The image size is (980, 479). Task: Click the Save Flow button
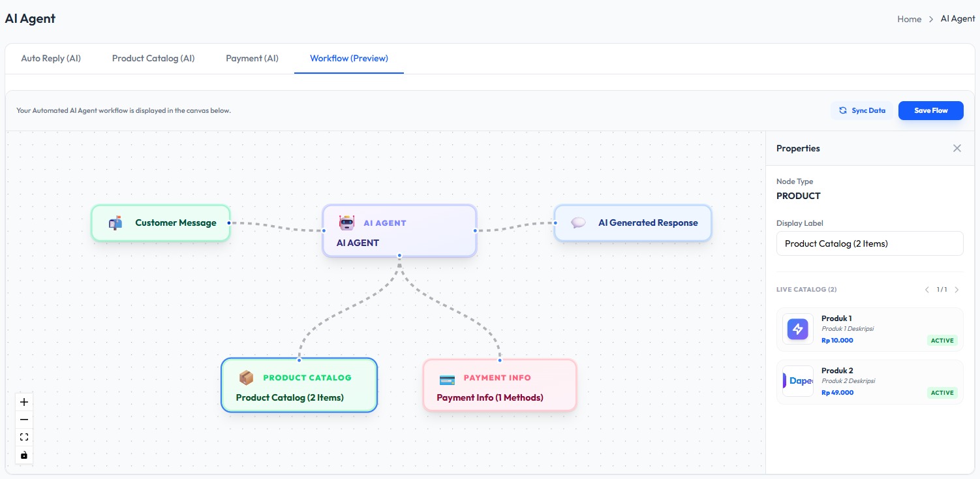pos(930,110)
